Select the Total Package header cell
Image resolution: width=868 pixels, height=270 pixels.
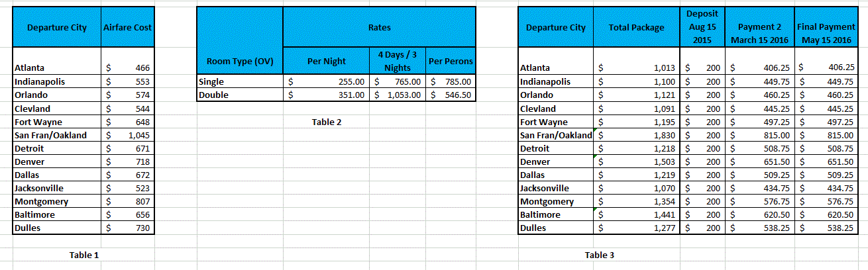click(636, 28)
